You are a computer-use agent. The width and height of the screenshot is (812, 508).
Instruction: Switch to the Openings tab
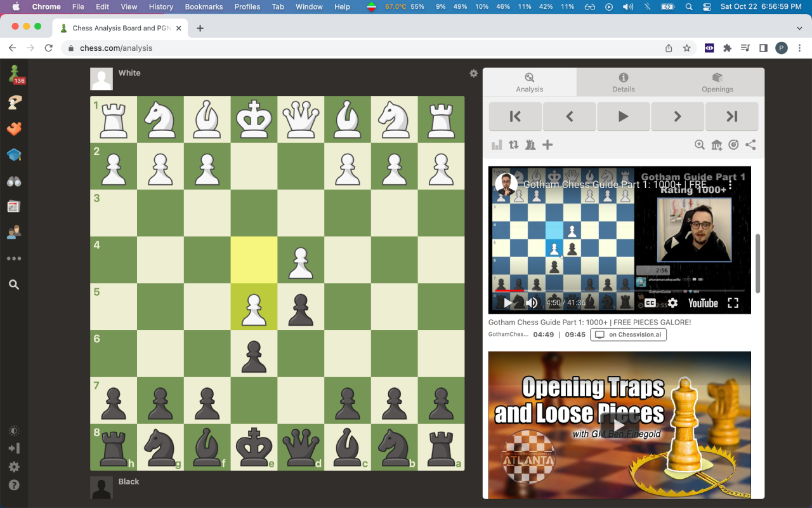pos(717,82)
